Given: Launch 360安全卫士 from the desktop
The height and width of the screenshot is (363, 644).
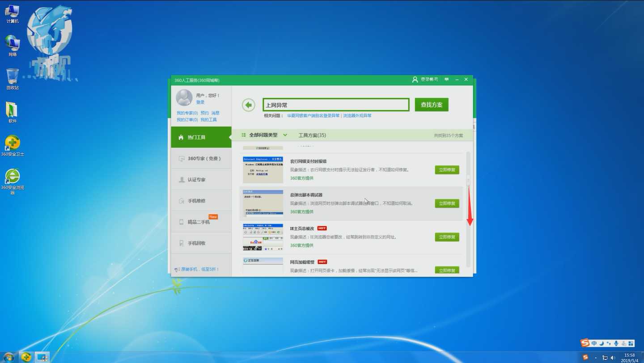Looking at the screenshot, I should pyautogui.click(x=13, y=146).
